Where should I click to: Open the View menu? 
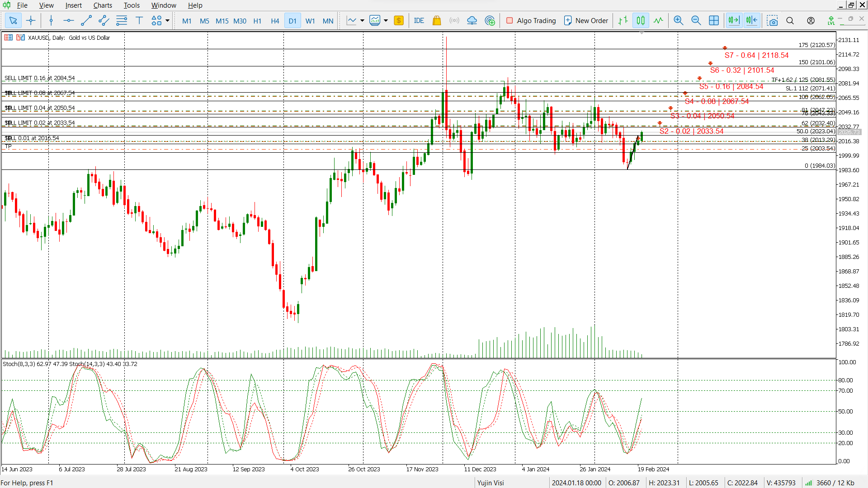coord(46,5)
